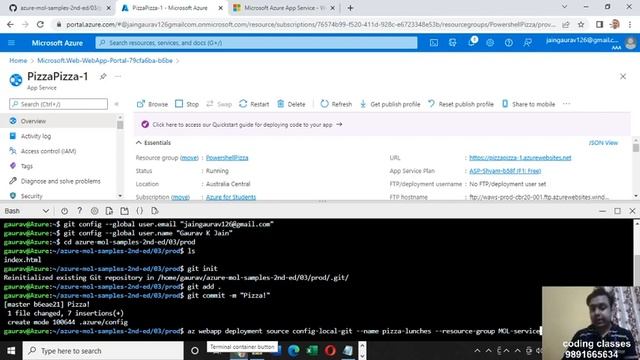This screenshot has width=640, height=360.
Task: Open the command bar overflow ellipsis
Action: pyautogui.click(x=566, y=104)
